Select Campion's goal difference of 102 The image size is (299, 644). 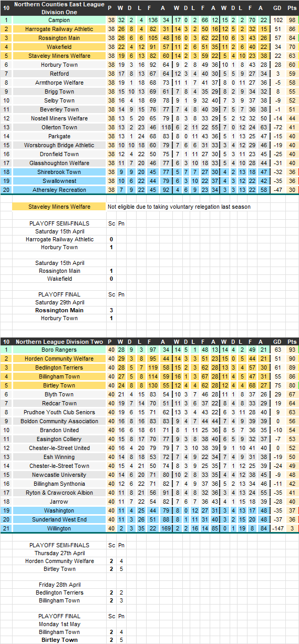[277, 20]
